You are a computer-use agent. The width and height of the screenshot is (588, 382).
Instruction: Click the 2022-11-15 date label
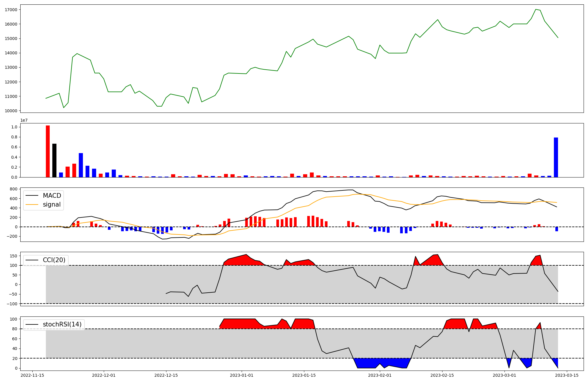pos(32,375)
